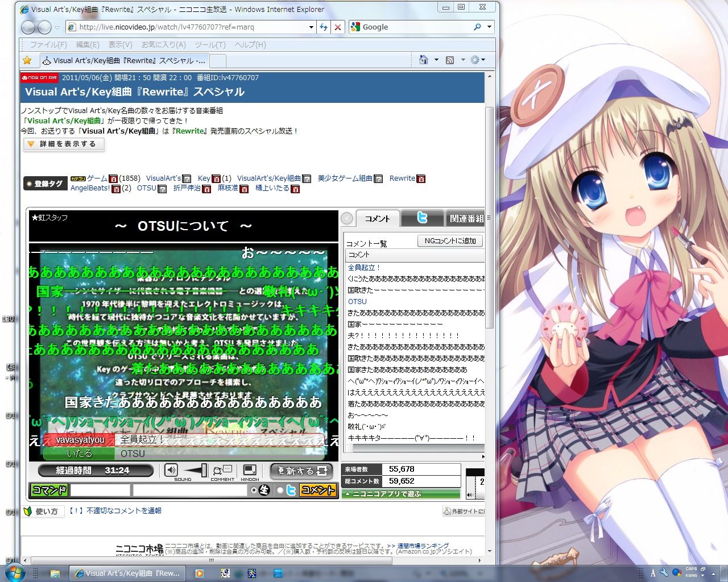This screenshot has height=582, width=728.
Task: Start a search with the magnifier icon
Action: 477,27
